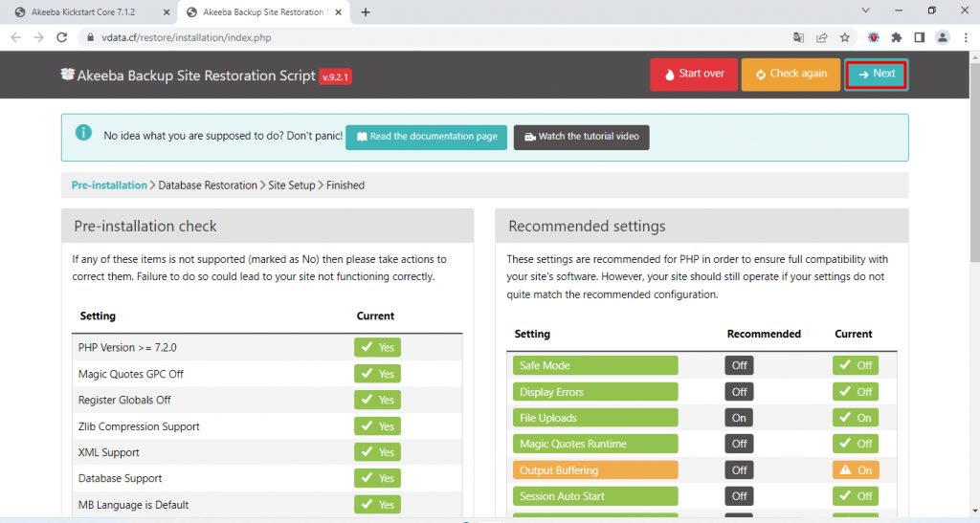Open Read the documentation page link
This screenshot has width=980, height=523.
[x=426, y=137]
